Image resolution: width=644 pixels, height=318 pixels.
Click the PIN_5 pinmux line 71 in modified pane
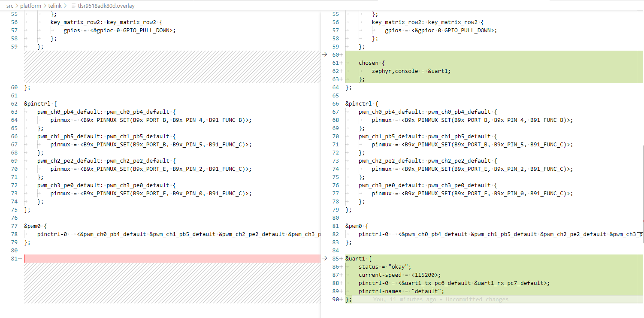(x=472, y=144)
